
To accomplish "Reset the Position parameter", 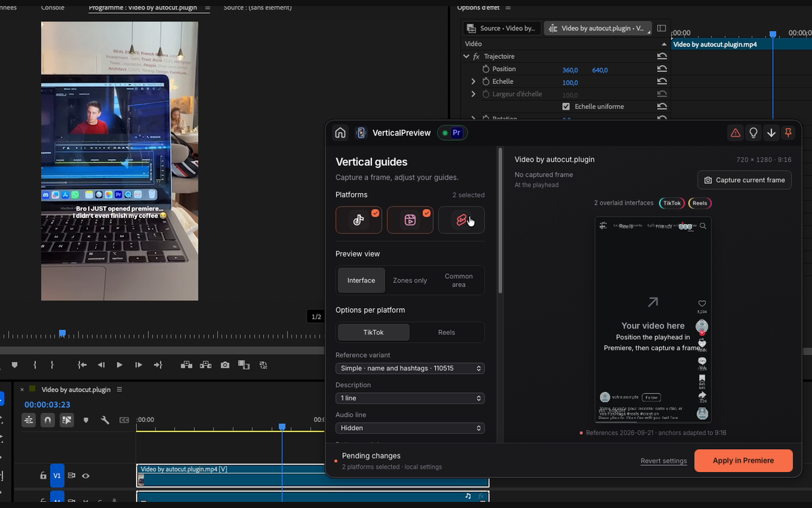I will pos(662,69).
